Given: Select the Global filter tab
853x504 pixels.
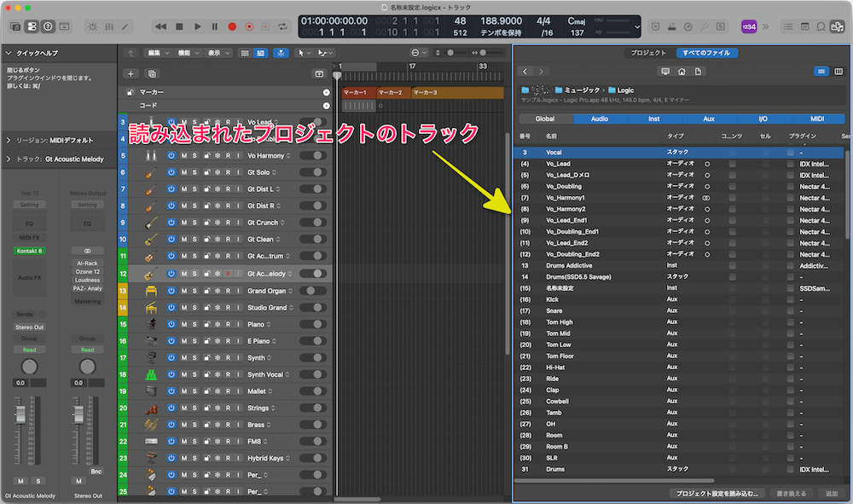Looking at the screenshot, I should coord(545,119).
